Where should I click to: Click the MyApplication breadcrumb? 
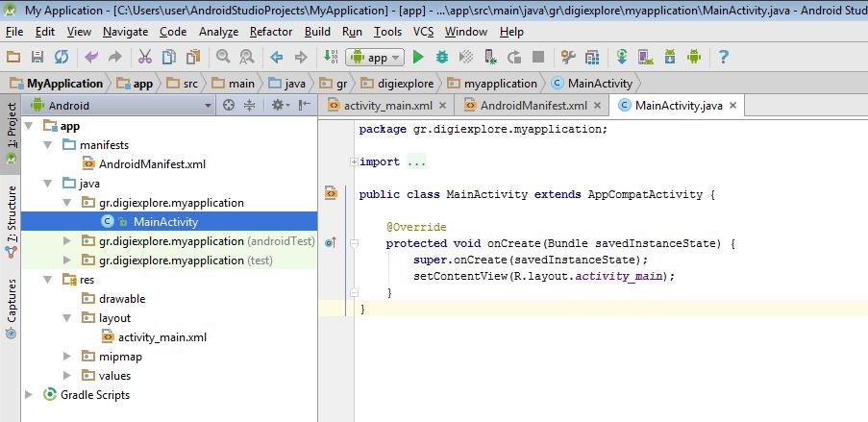click(x=58, y=84)
